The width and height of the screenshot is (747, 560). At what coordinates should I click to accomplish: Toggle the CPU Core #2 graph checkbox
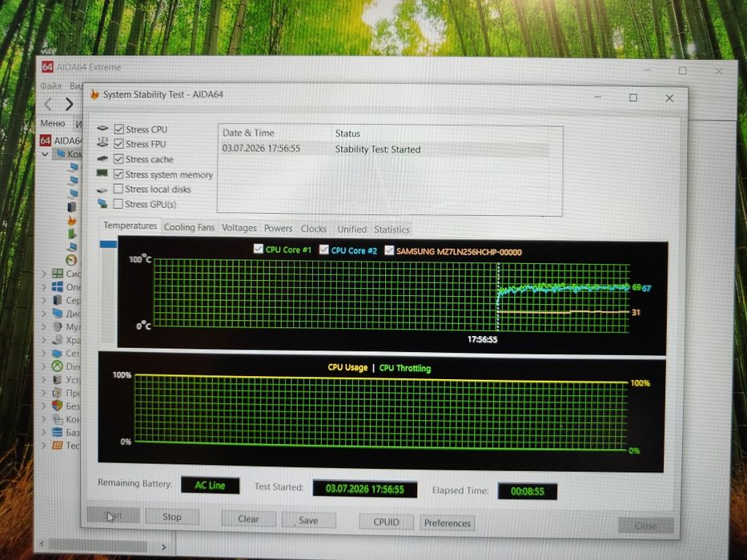pos(324,250)
